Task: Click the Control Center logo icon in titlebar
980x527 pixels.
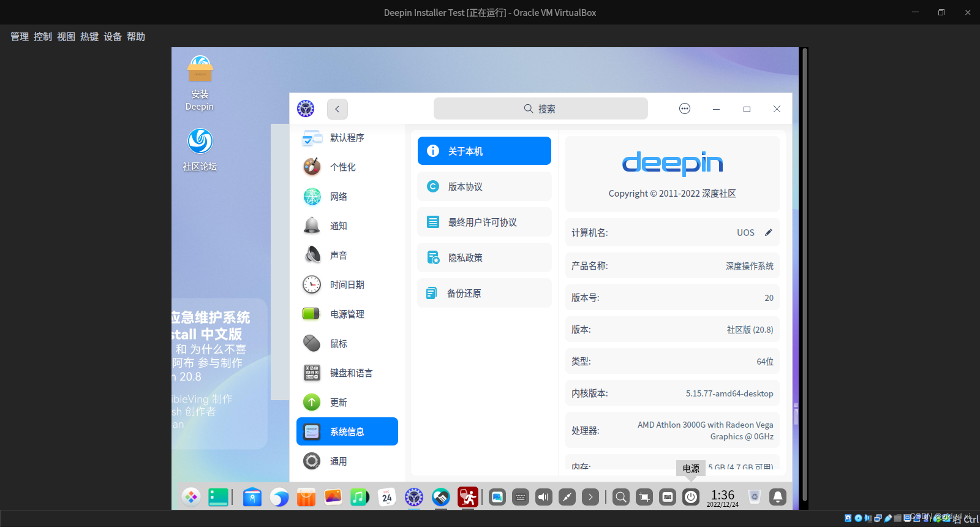Action: [x=306, y=108]
